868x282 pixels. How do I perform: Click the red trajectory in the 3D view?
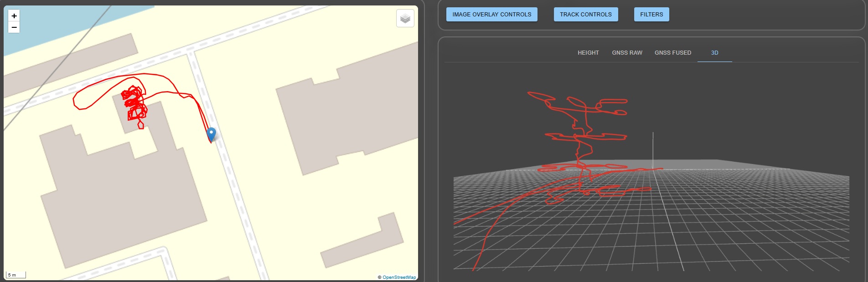click(x=580, y=150)
